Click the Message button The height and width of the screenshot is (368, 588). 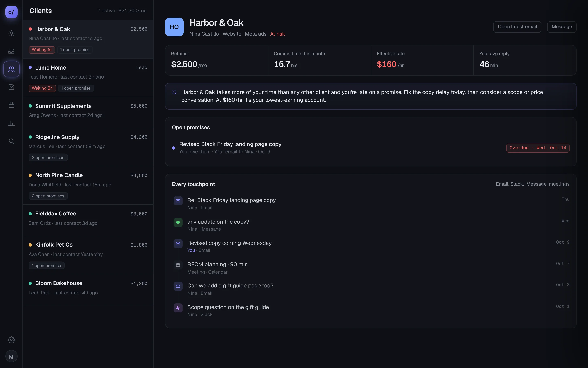pyautogui.click(x=561, y=27)
